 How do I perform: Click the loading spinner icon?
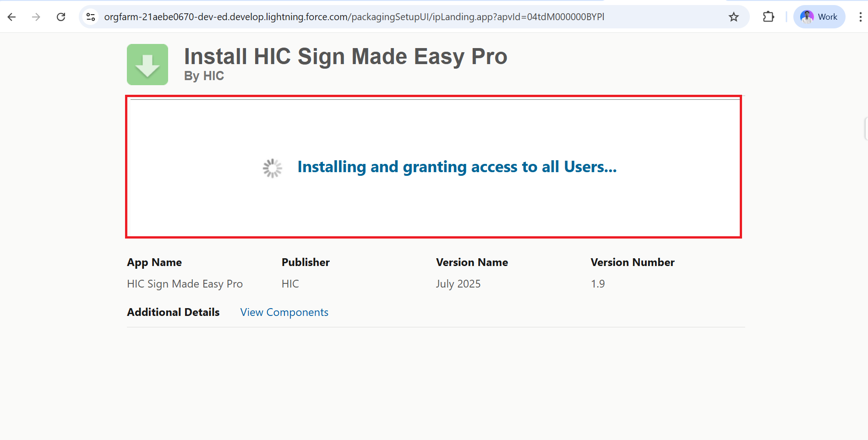tap(273, 168)
